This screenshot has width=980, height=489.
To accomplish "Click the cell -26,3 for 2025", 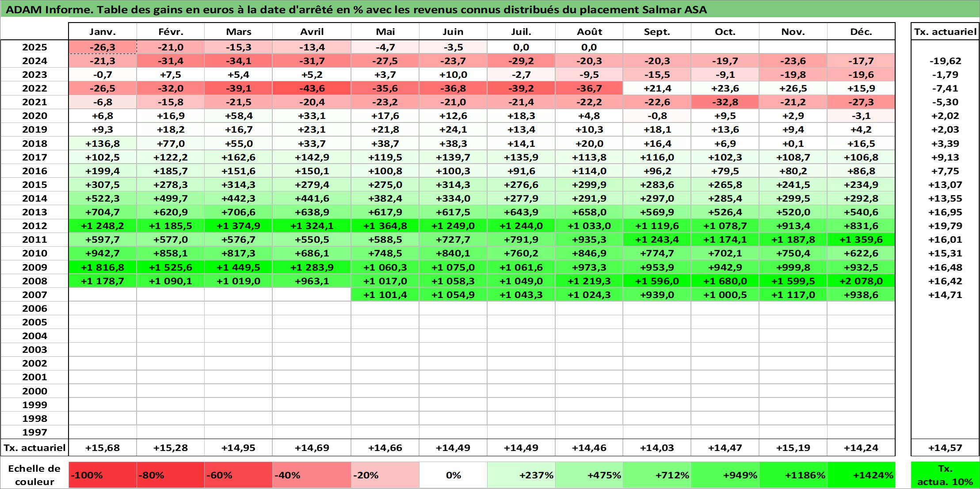I will [x=103, y=47].
